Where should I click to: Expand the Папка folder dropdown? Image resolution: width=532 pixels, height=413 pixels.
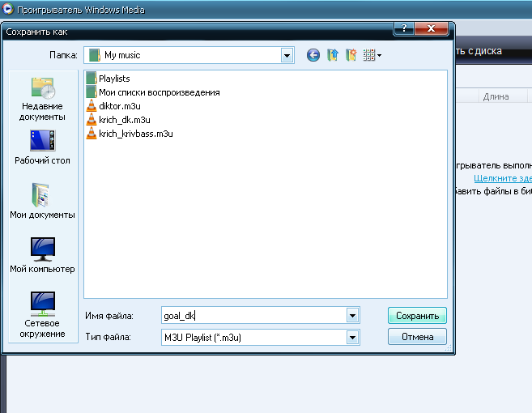pyautogui.click(x=287, y=55)
